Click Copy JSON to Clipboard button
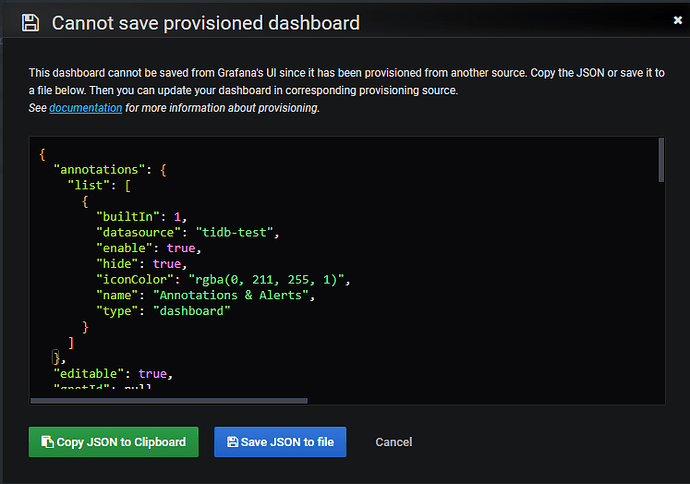This screenshot has height=484, width=690. [113, 442]
